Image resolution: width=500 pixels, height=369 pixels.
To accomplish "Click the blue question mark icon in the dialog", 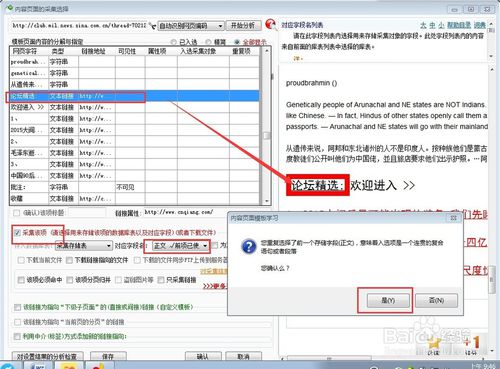I will pyautogui.click(x=249, y=247).
